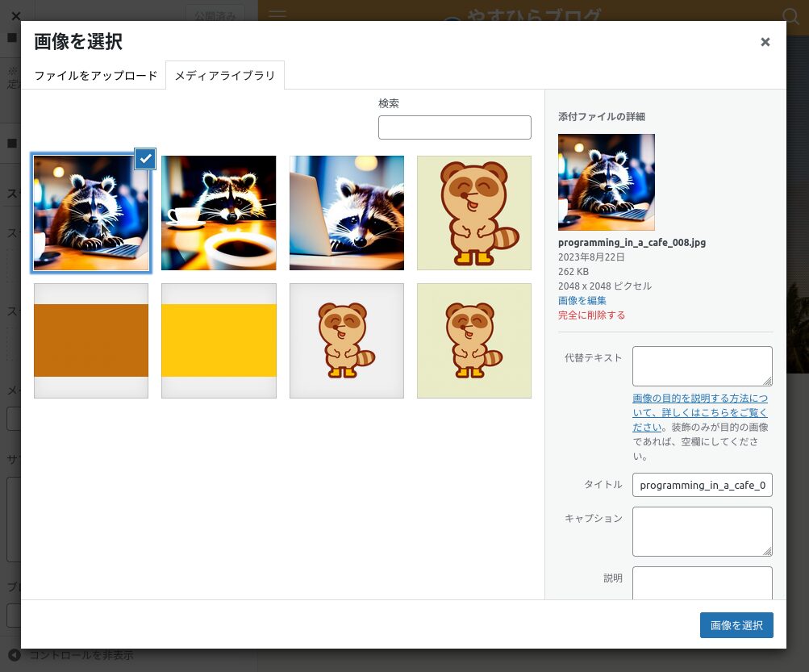
Task: Focus the キャプション text area
Action: (x=703, y=532)
